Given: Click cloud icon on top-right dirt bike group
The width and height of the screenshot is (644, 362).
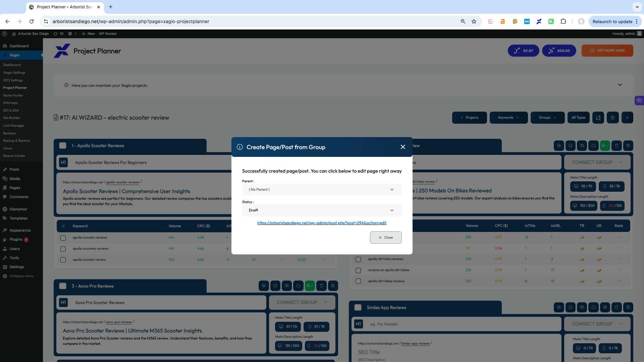Looking at the screenshot, I should click(x=593, y=145).
